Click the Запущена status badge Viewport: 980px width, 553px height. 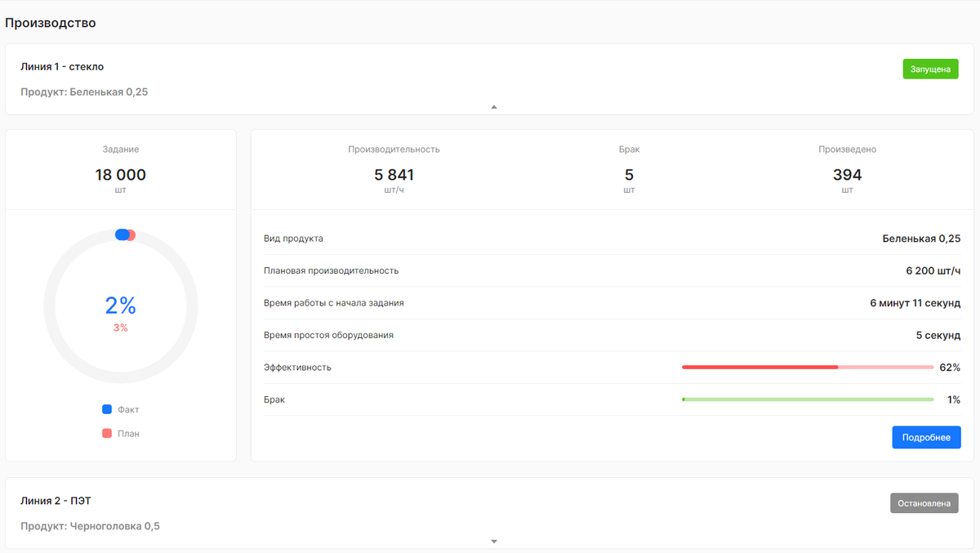(x=930, y=69)
